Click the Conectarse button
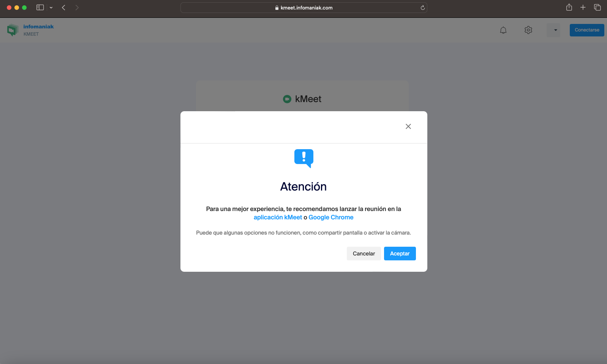 click(587, 30)
